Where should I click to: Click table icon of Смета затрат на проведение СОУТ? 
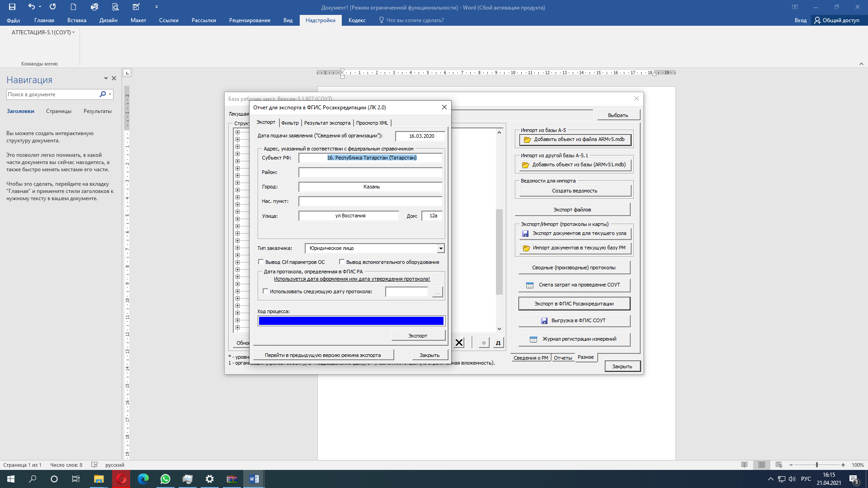(x=530, y=285)
